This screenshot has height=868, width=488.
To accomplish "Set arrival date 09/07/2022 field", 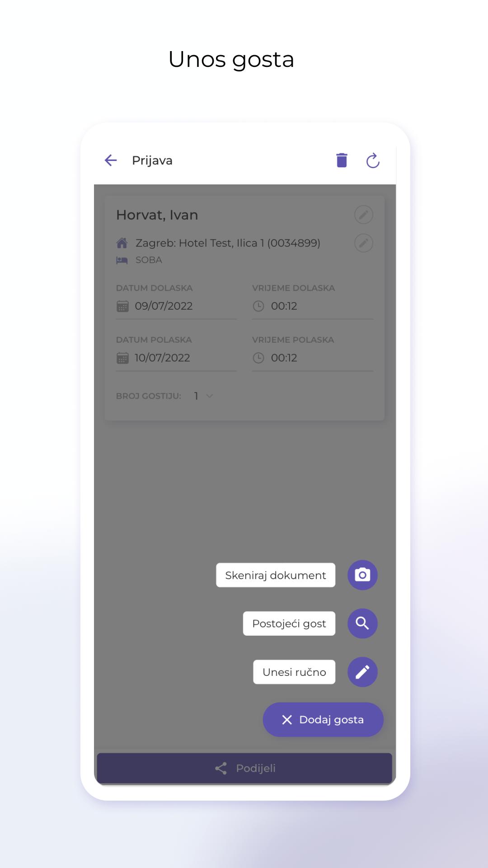I will [x=176, y=306].
